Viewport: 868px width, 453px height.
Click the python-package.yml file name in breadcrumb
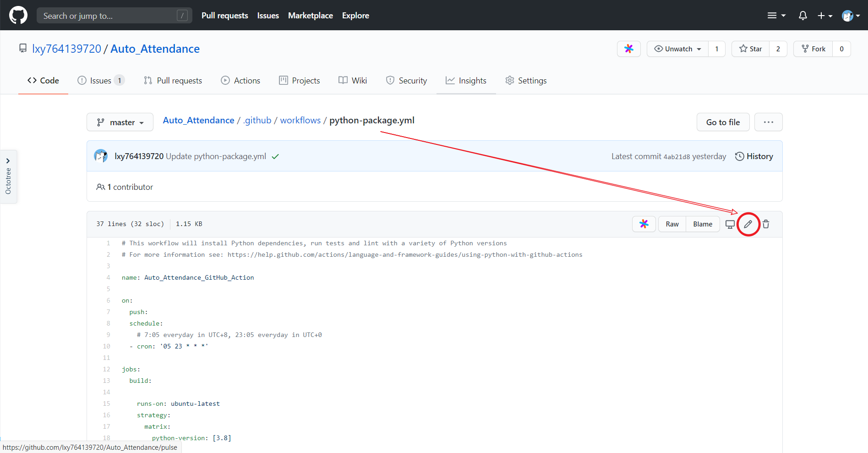(x=372, y=120)
